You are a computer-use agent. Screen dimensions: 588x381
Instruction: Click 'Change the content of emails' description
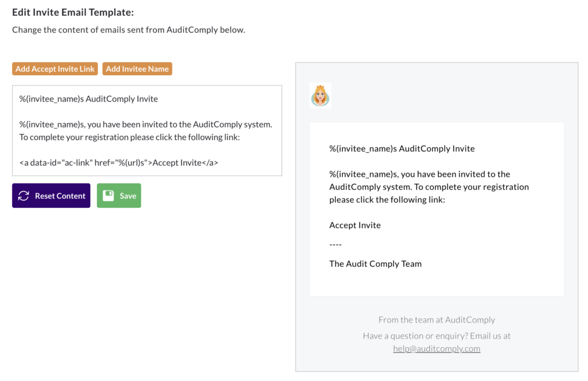(x=128, y=30)
